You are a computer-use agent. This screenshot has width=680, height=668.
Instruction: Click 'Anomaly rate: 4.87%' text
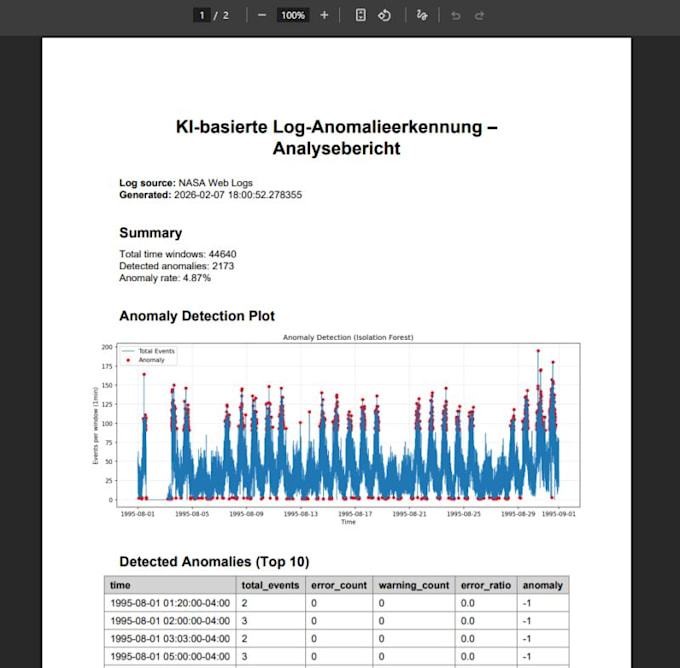click(165, 278)
